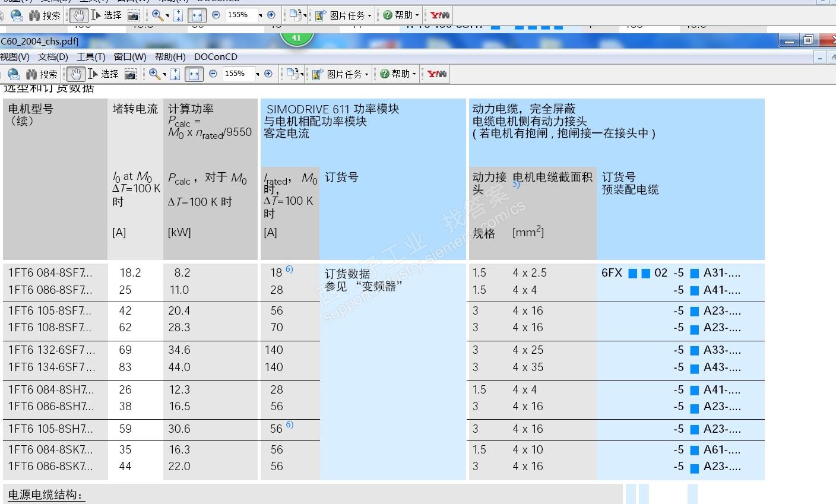Click the Yahoo Y! icon in C60_2004_chs.pdf toolbar
836x504 pixels.
click(x=437, y=74)
